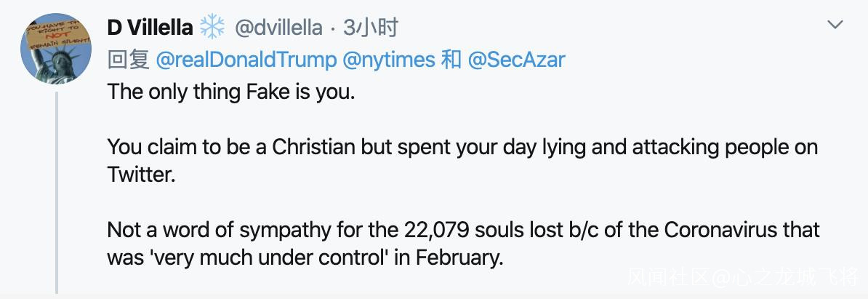Image resolution: width=868 pixels, height=299 pixels.
Task: Click the @dvillella handle
Action: pyautogui.click(x=278, y=28)
